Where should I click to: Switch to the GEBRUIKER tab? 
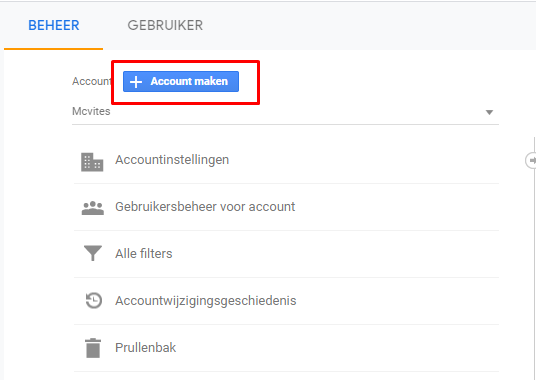[x=165, y=25]
